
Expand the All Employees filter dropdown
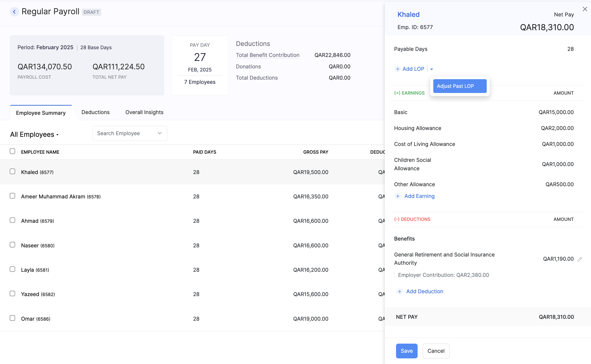(34, 134)
